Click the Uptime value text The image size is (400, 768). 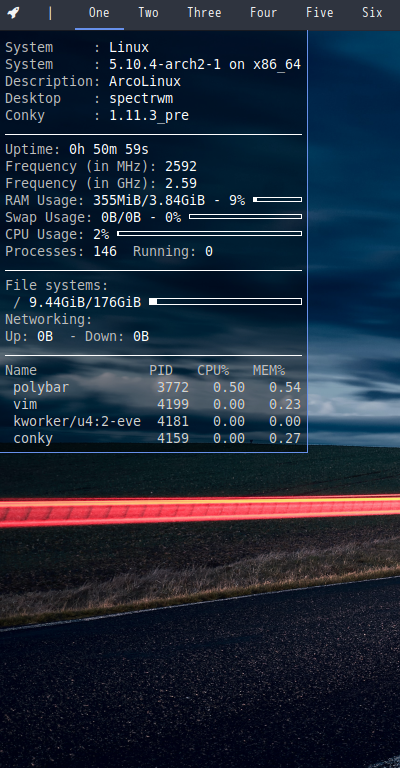coord(109,149)
